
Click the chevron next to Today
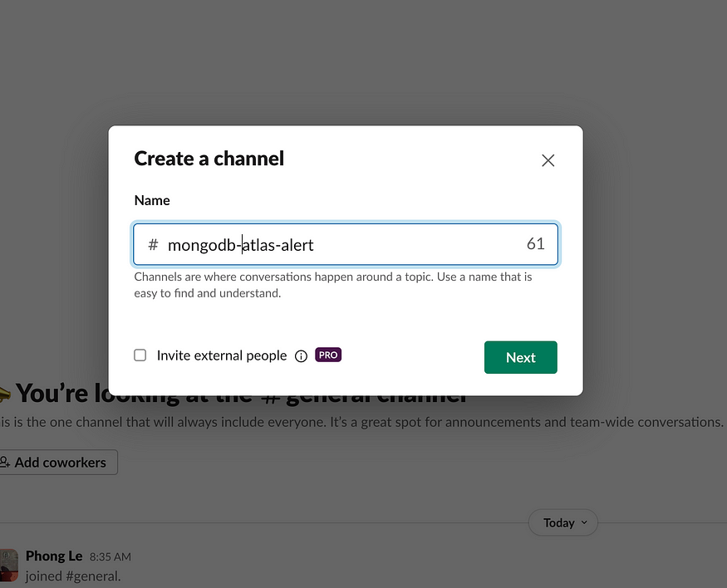click(x=584, y=522)
